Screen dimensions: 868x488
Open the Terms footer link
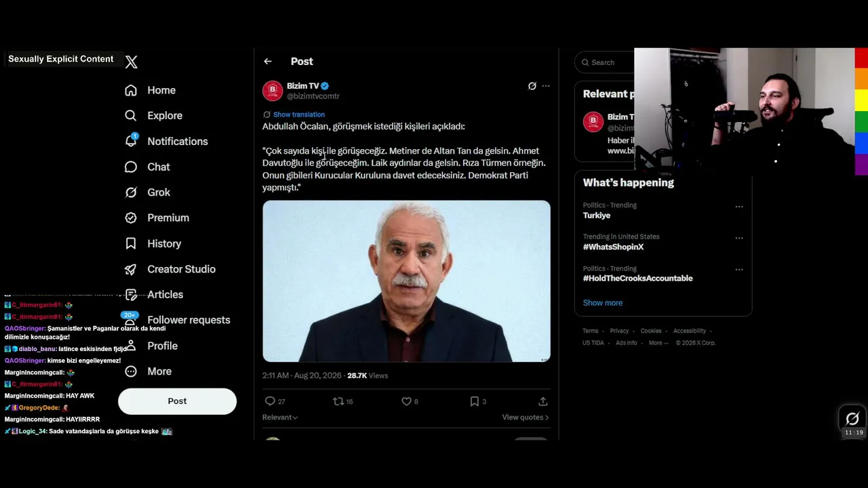[x=591, y=331]
